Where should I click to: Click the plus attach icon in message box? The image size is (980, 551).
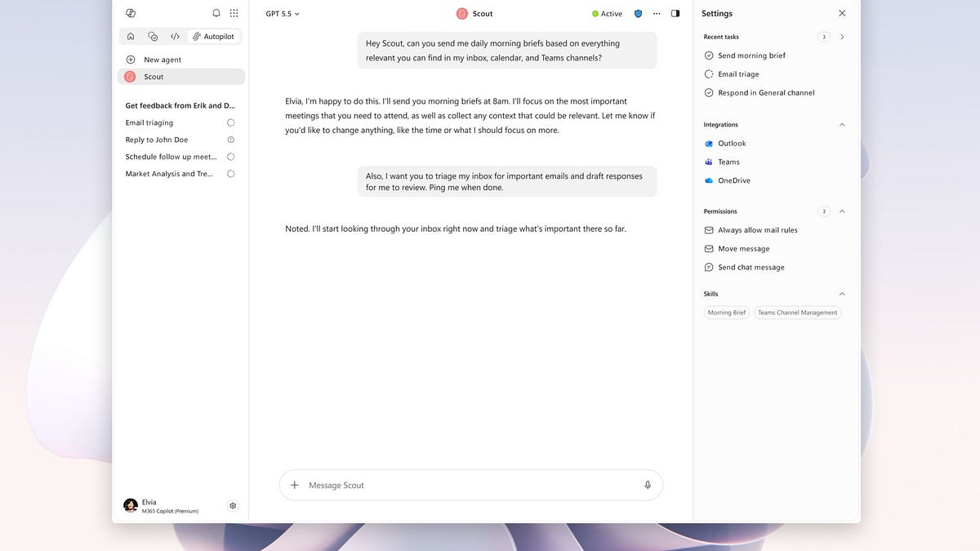(x=295, y=485)
